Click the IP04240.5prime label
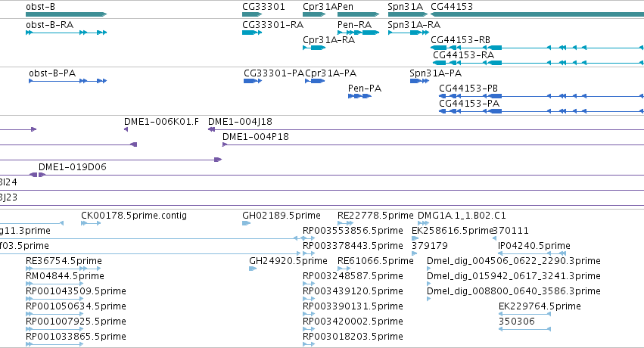 [534, 246]
